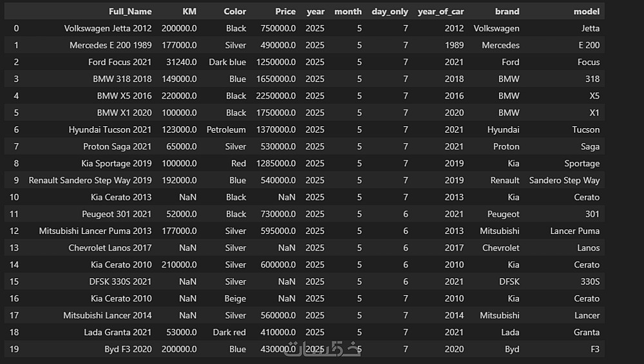Click the KM value 31240.0
The width and height of the screenshot is (644, 364).
181,62
